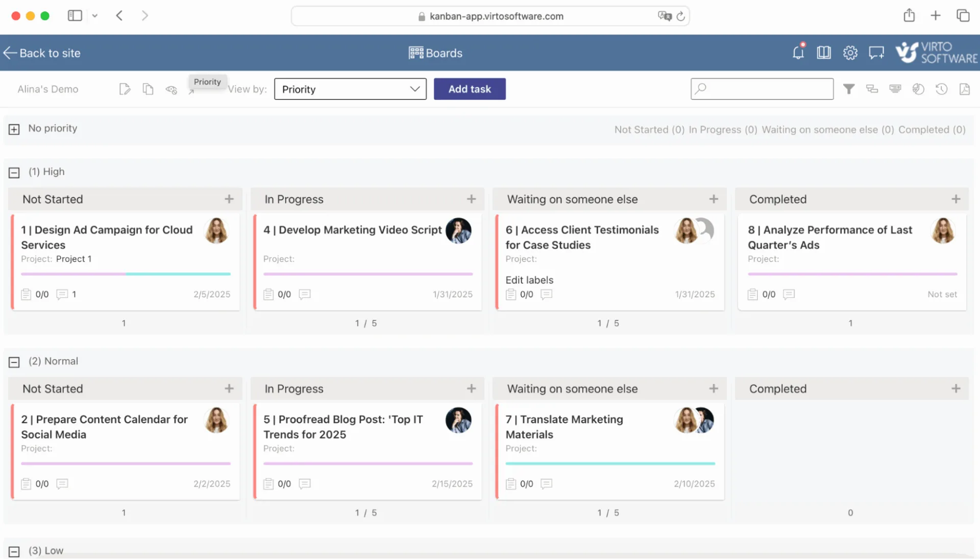Switch to Boards in the top navigation

435,53
